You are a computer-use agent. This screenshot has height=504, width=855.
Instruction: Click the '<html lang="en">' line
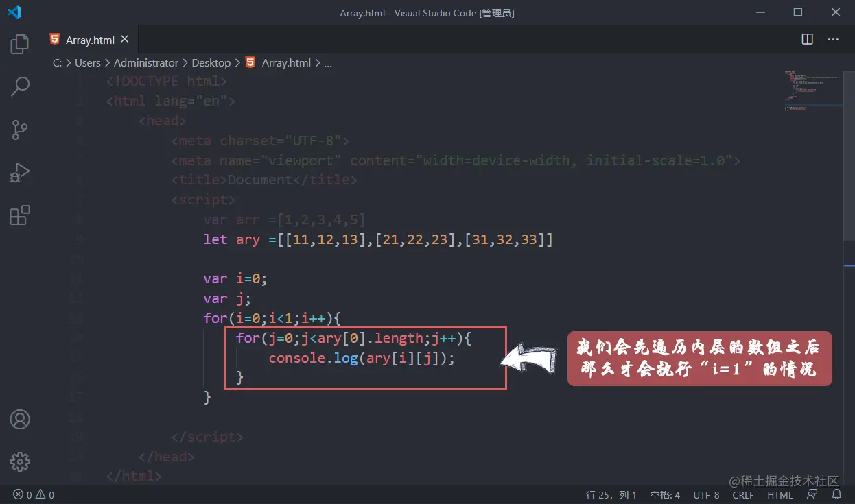[171, 101]
